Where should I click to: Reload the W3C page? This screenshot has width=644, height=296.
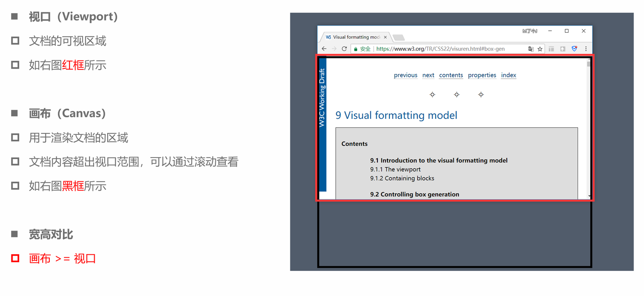[x=344, y=49]
